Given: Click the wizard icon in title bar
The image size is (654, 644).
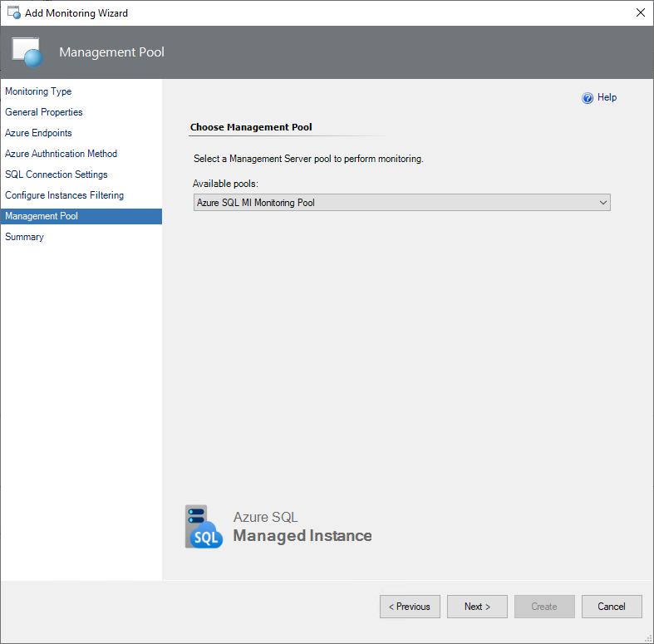Looking at the screenshot, I should coord(14,12).
